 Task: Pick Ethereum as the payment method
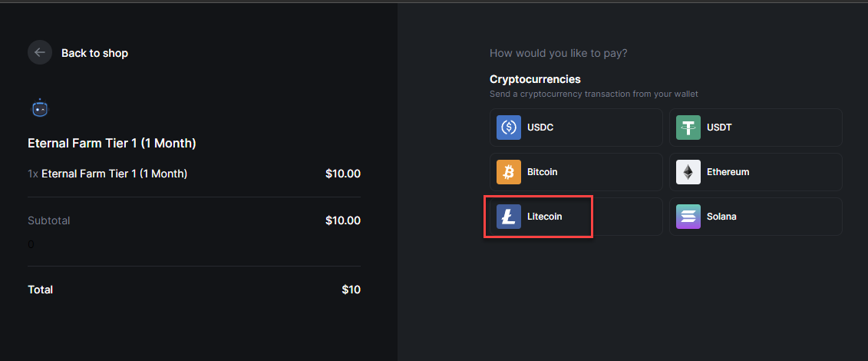tap(756, 172)
